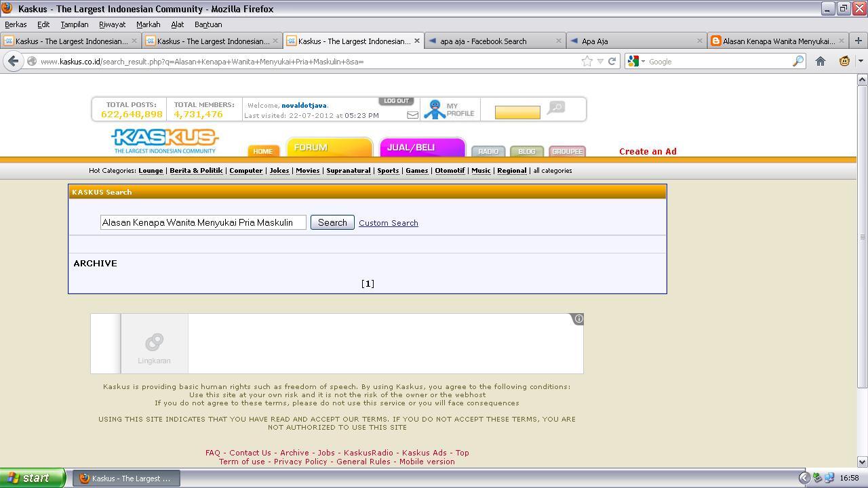The image size is (868, 488).
Task: Open a new tab with the plus button
Action: (x=858, y=41)
